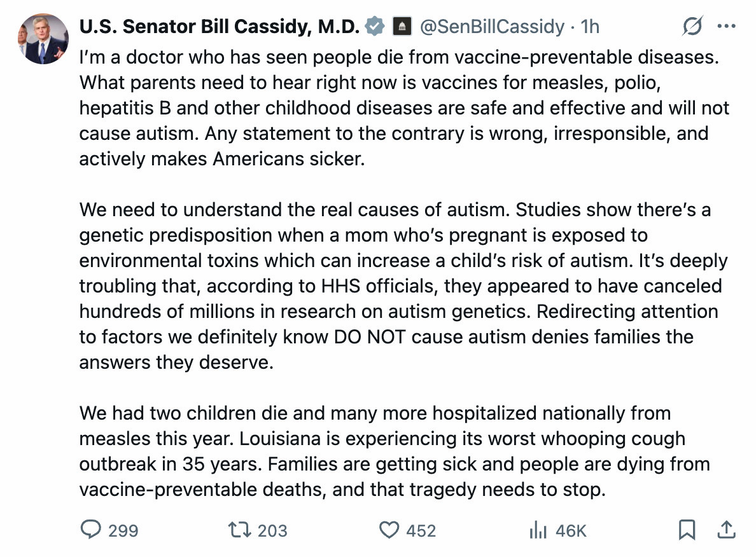
Task: Click the blue verified checkmark badge
Action: [375, 27]
